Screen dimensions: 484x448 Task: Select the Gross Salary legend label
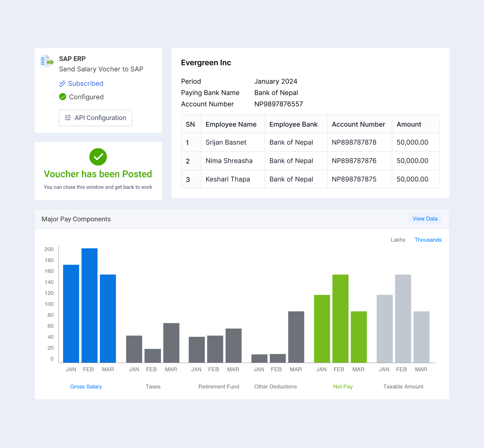pos(86,387)
